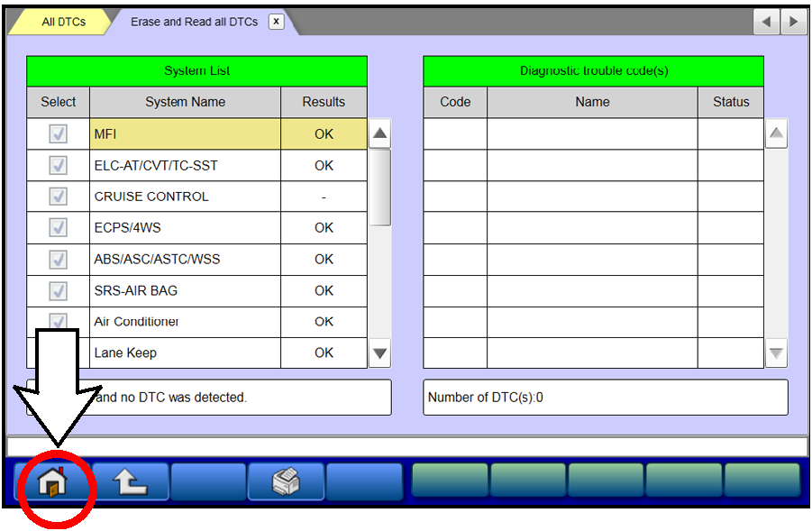Close the Erase and Read all DTCs tab
The width and height of the screenshot is (812, 531).
point(276,22)
